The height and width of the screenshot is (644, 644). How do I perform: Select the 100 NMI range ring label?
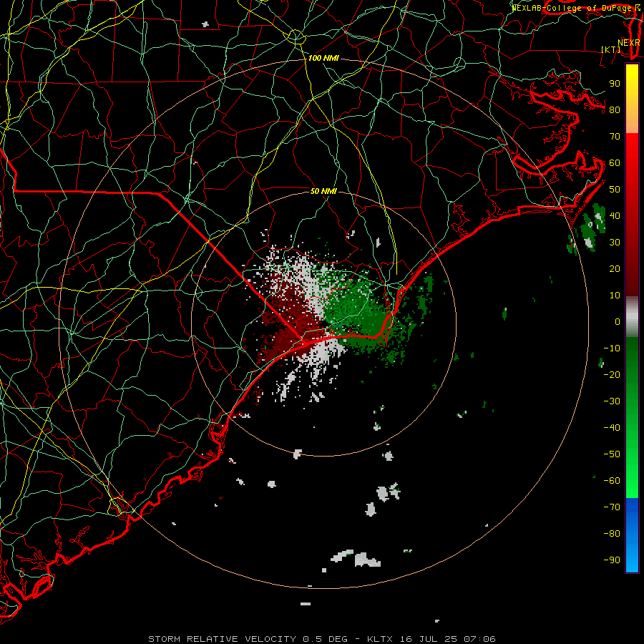click(323, 58)
